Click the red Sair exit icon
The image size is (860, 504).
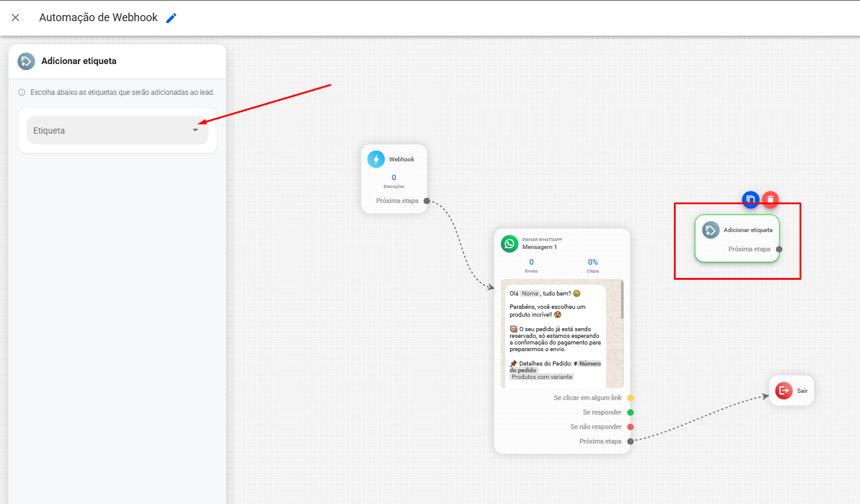784,390
